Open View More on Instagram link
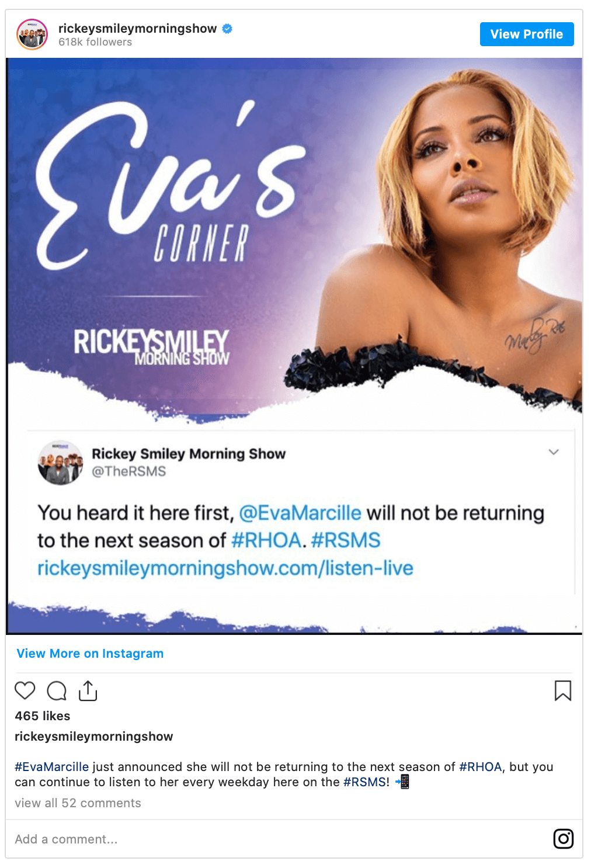Viewport: 591px width, 868px height. pyautogui.click(x=90, y=653)
